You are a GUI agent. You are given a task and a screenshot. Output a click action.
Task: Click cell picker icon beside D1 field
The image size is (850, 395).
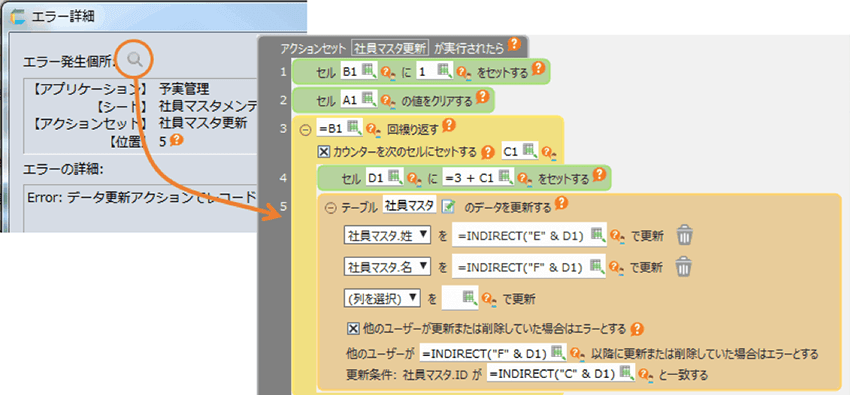point(396,177)
